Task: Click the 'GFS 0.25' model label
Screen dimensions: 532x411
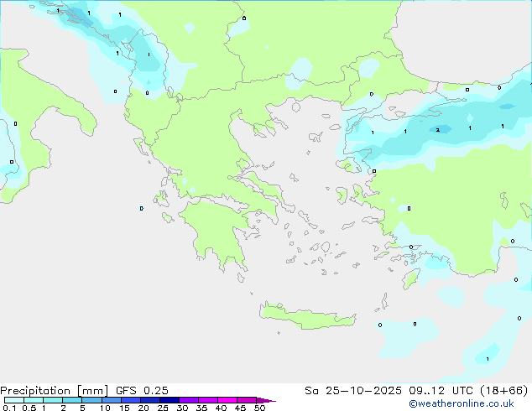Action: tap(142, 391)
